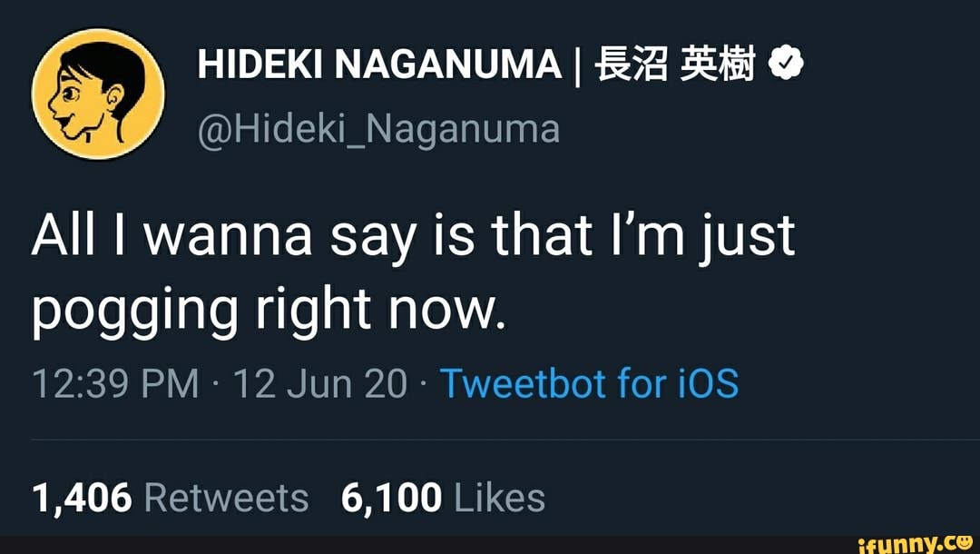Click the display name HIDEKI NAGANUMA

(x=378, y=64)
